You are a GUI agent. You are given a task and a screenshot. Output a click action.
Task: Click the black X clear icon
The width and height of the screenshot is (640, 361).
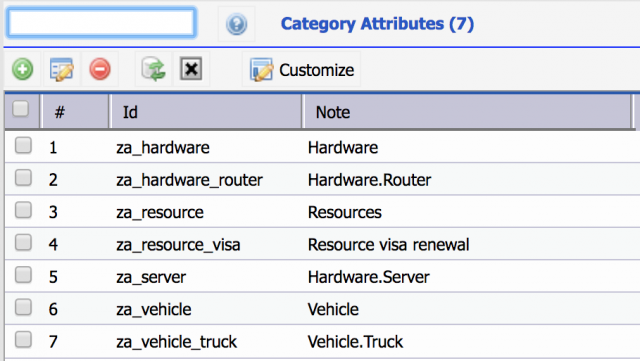pos(191,69)
